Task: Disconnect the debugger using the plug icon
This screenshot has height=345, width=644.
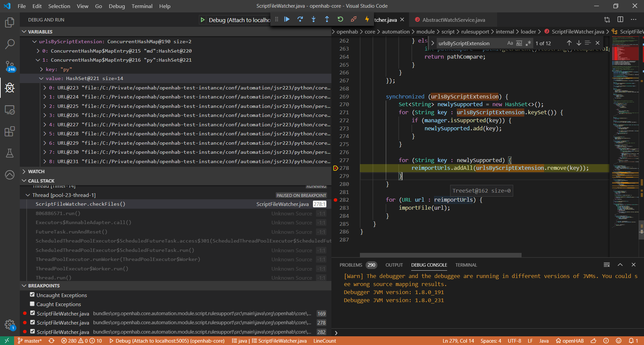Action: (354, 19)
